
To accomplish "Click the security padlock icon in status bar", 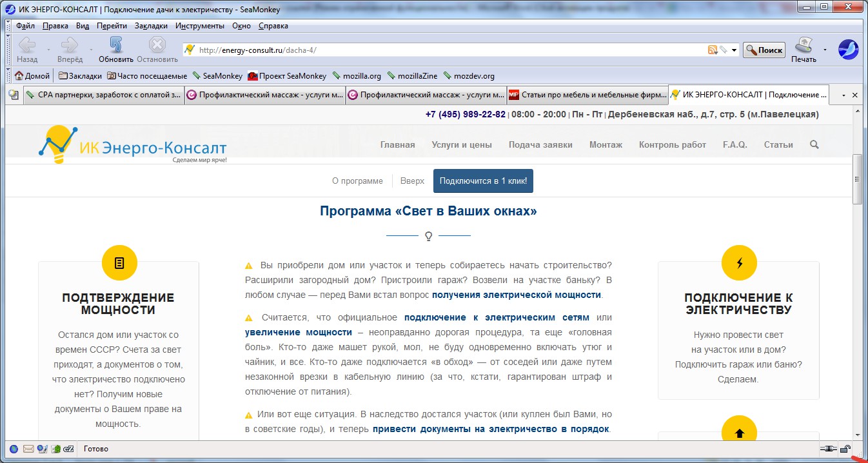I will (845, 449).
